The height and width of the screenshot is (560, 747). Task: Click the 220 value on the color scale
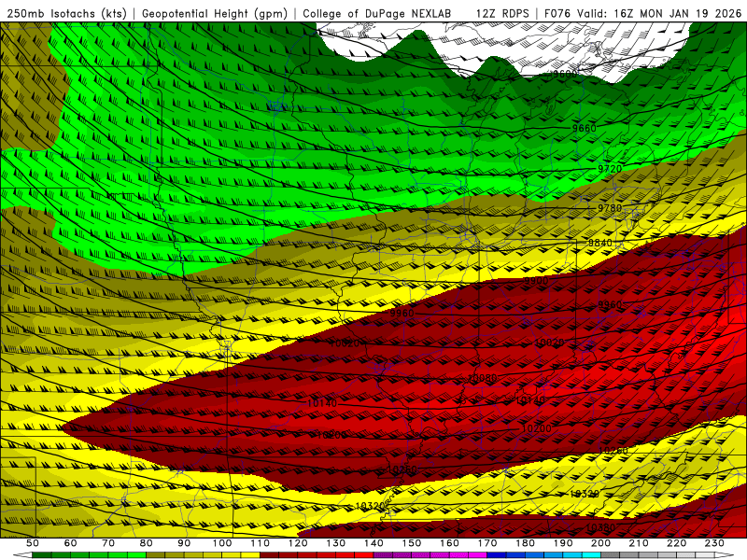tap(676, 543)
